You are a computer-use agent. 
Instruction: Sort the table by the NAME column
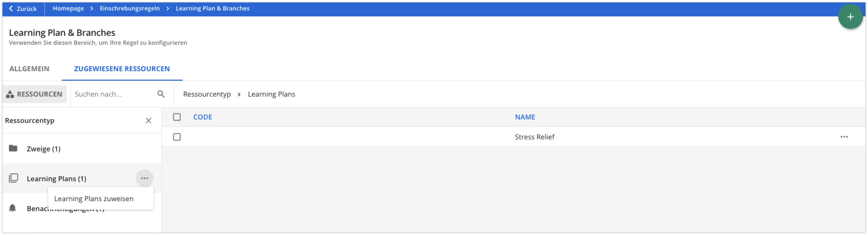(525, 117)
